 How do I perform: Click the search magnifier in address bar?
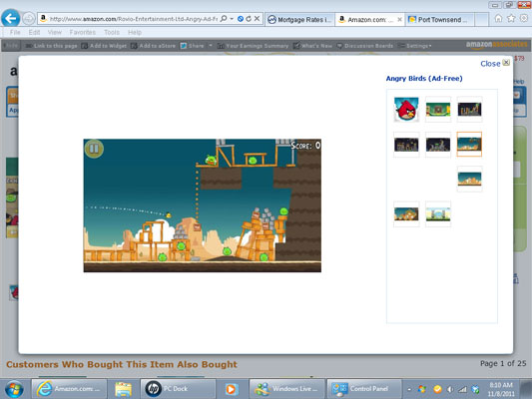click(224, 19)
